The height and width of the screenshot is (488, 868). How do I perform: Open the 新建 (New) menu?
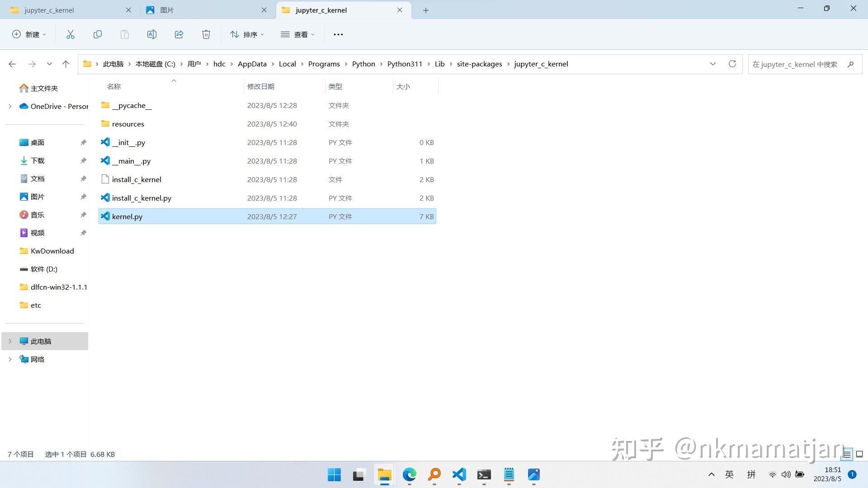[28, 34]
